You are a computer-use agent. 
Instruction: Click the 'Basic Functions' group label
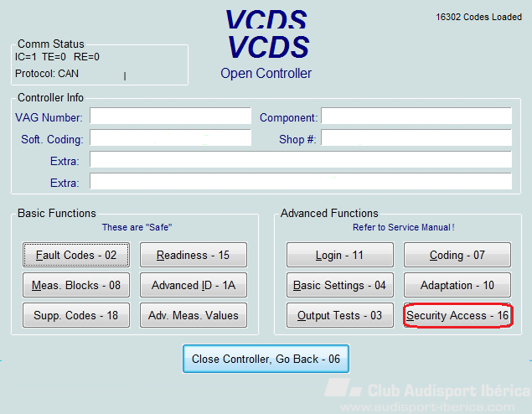[57, 213]
